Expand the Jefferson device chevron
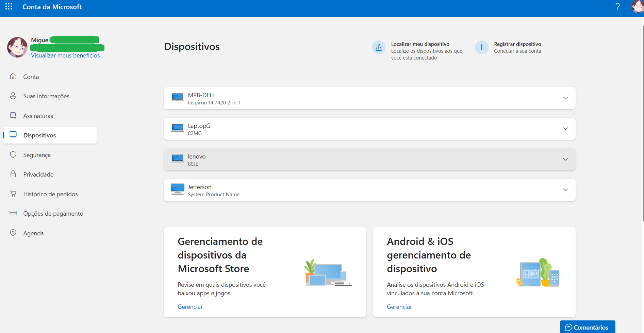The image size is (644, 333). 565,190
